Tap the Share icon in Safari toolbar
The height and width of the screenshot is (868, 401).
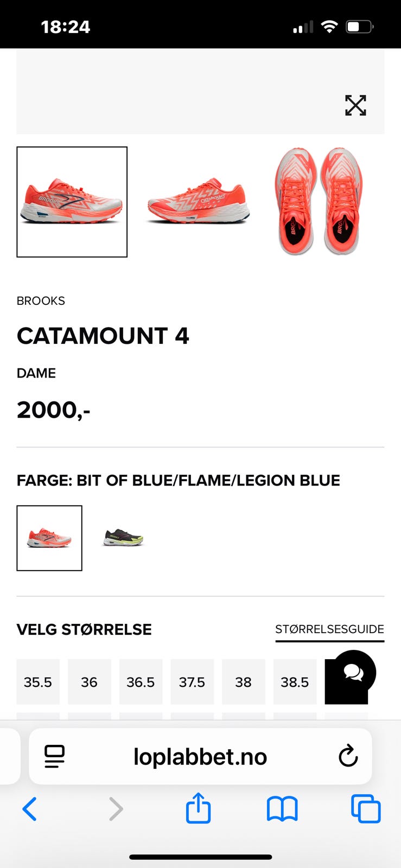(199, 808)
